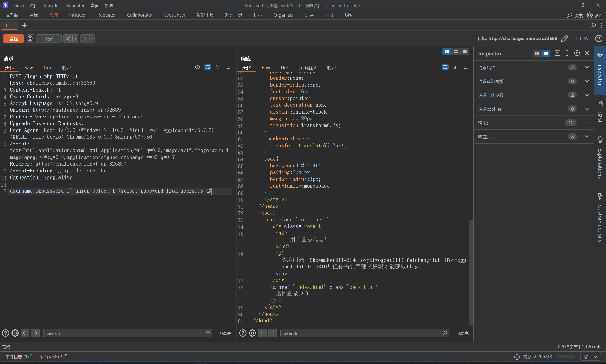Open 所有问题 (2) in status bar

pyautogui.click(x=52, y=357)
